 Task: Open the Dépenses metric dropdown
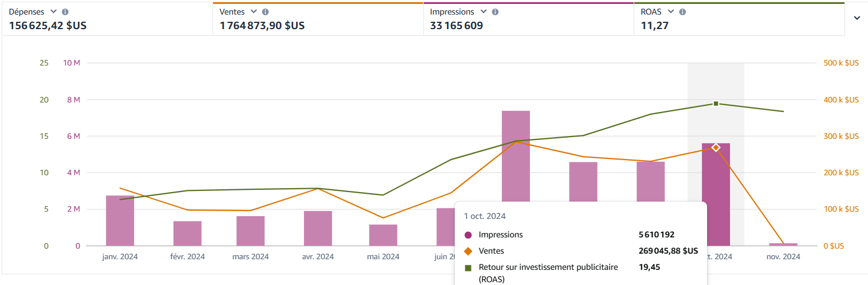click(53, 12)
